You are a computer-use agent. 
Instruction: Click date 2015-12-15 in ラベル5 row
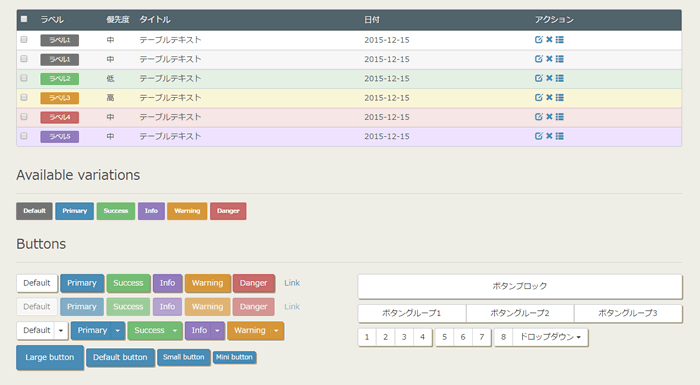click(387, 136)
